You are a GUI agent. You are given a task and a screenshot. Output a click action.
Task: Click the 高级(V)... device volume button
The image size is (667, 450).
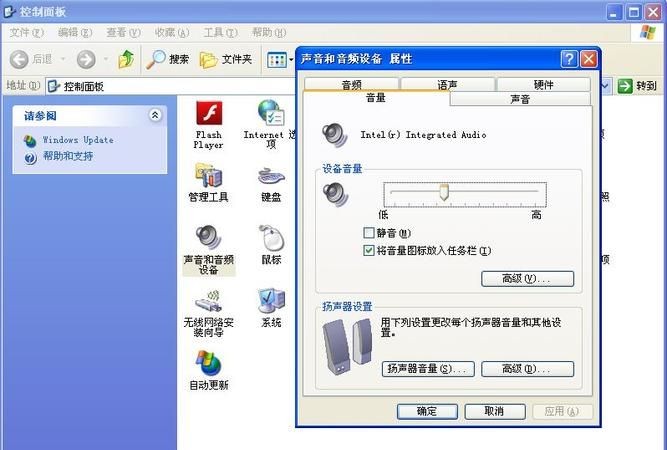coord(527,279)
